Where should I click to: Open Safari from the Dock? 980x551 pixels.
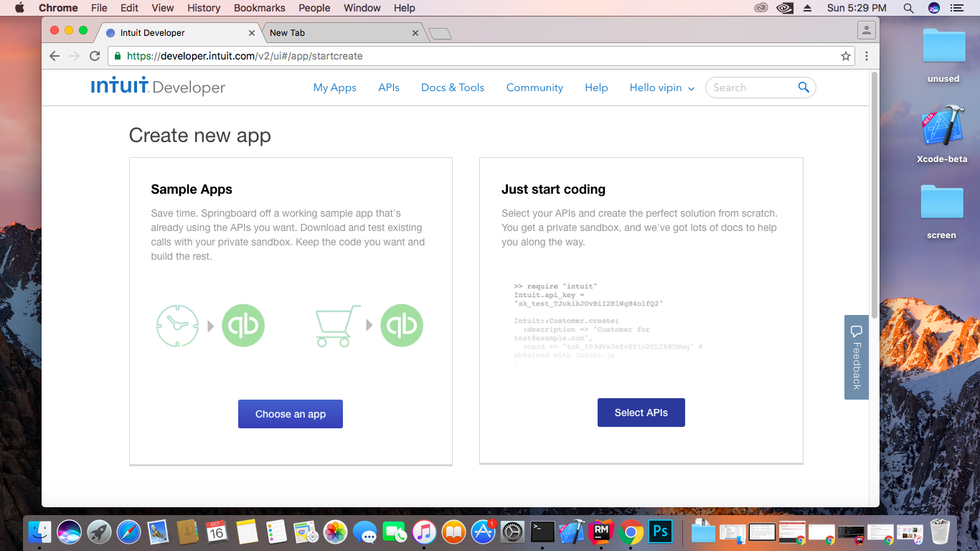coord(129,532)
